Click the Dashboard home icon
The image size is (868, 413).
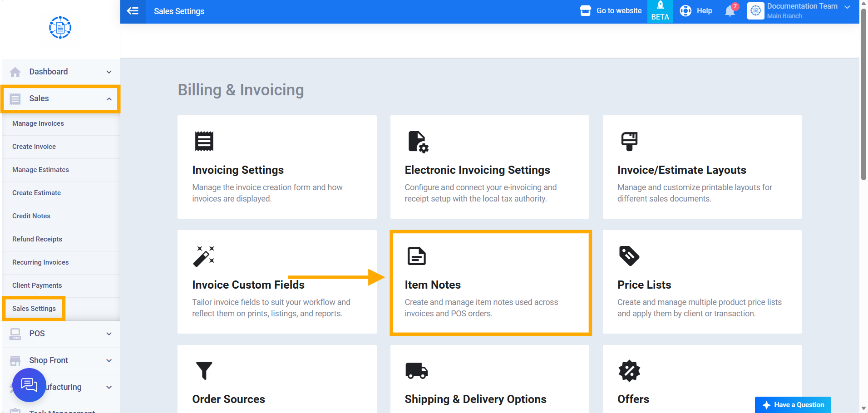point(15,72)
